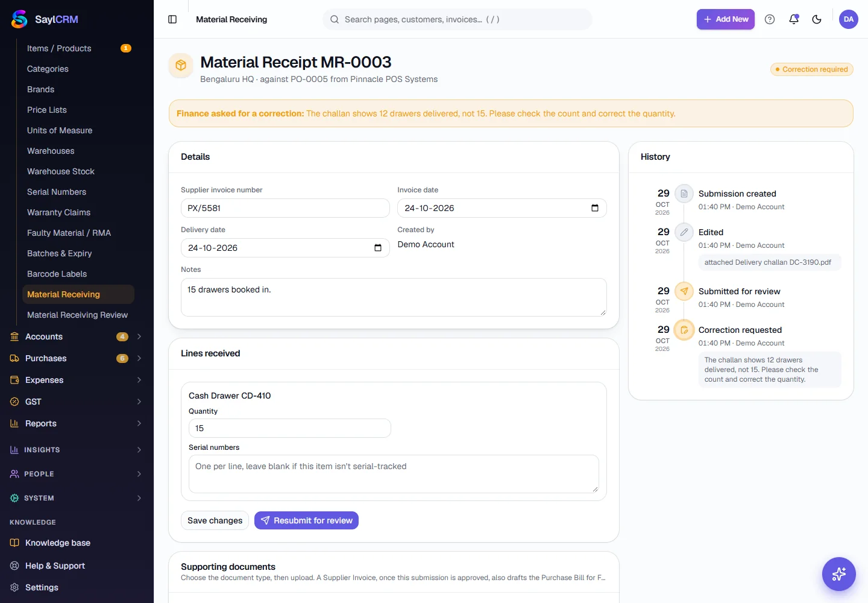Open Knowledge base link
868x603 pixels.
77,543
